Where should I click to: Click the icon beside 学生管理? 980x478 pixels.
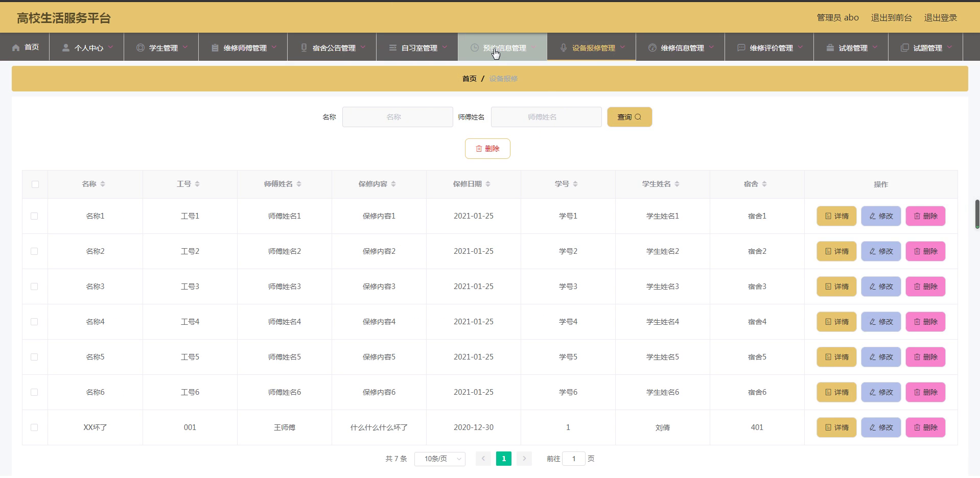(141, 47)
